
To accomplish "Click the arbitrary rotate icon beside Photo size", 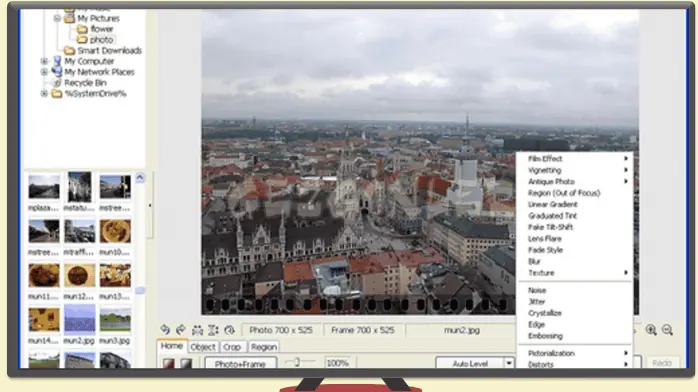I will click(229, 330).
